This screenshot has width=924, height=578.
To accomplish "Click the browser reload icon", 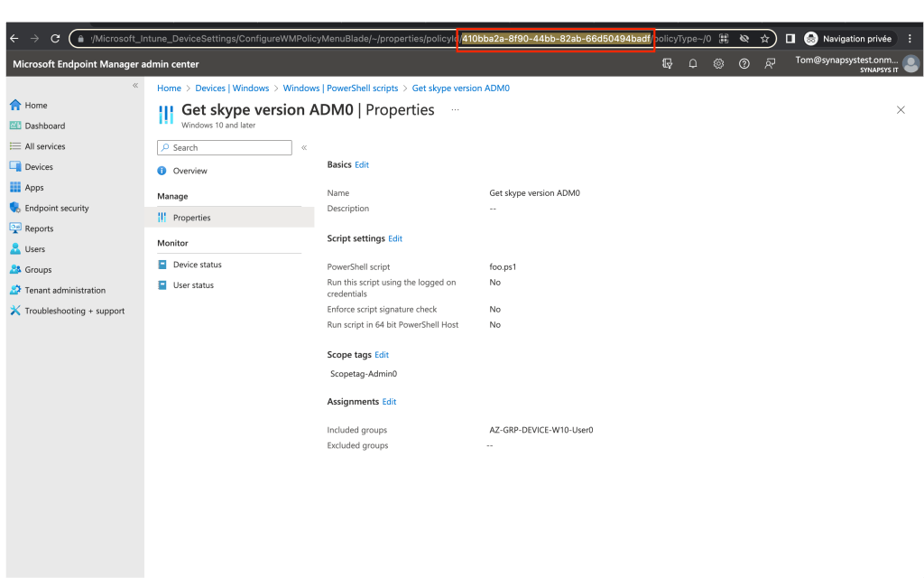I will tap(55, 39).
